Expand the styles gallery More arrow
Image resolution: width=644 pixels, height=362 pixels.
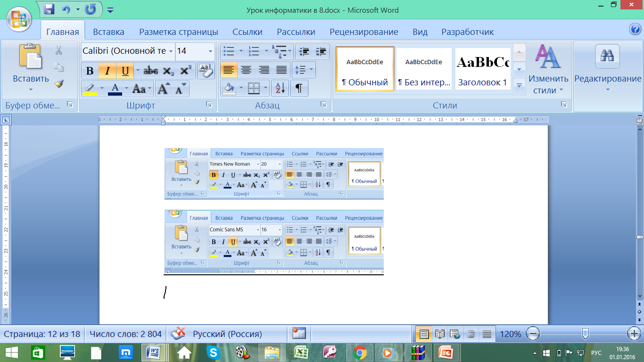[x=520, y=85]
